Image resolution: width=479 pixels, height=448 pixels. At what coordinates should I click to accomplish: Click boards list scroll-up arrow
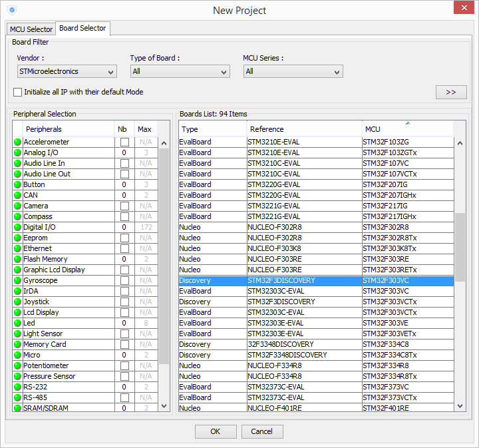[x=460, y=143]
